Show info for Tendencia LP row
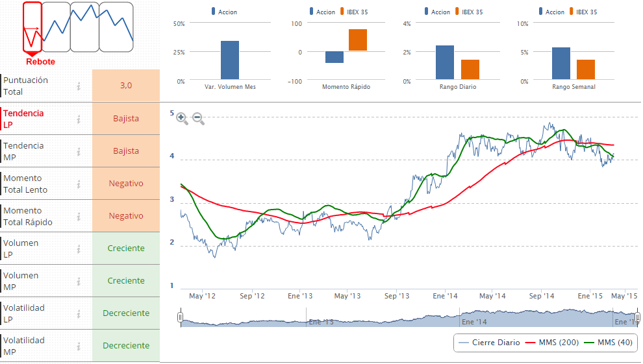This screenshot has height=364, width=643. tap(79, 119)
